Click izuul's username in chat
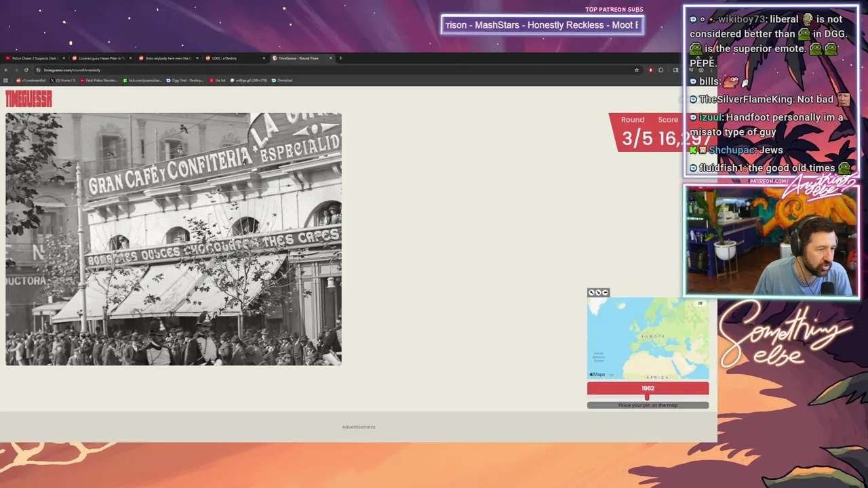This screenshot has width=868, height=488. [710, 117]
